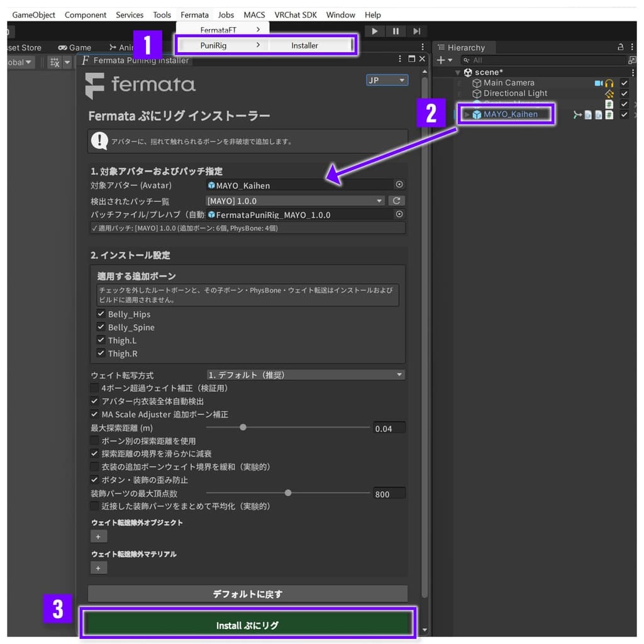Click the animator icon on MAYO_Kaihen row
644x644 pixels.
577,115
